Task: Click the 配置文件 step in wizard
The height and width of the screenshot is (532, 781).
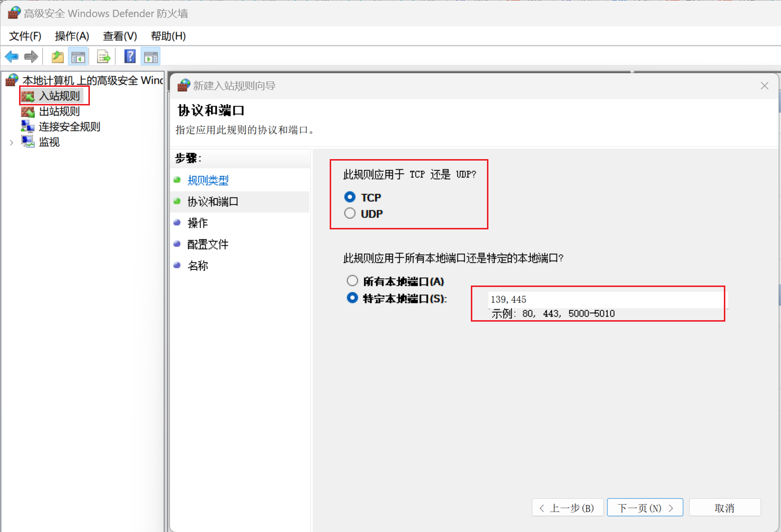Action: [x=208, y=245]
